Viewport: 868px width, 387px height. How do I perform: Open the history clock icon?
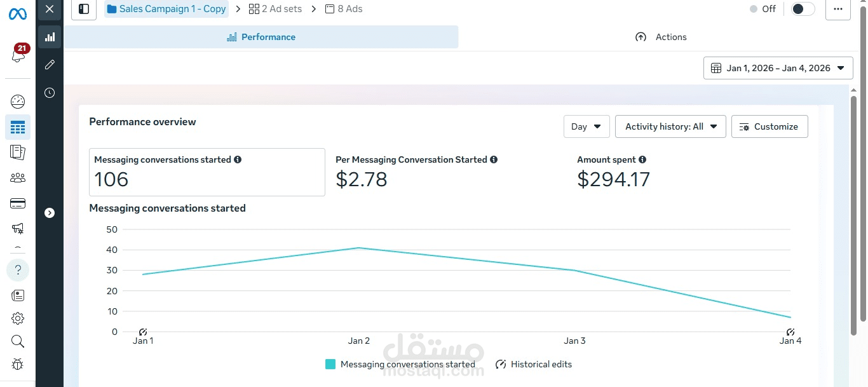click(x=50, y=93)
